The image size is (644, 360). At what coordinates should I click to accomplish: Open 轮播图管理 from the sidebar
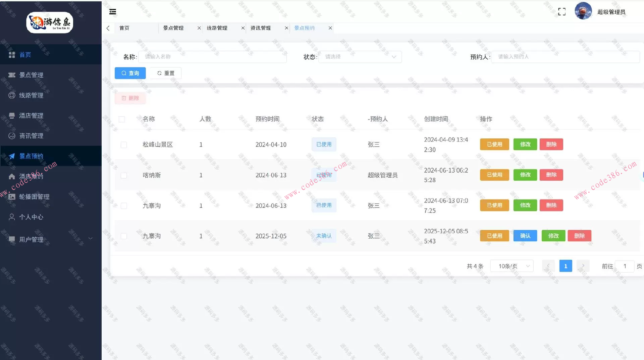click(35, 196)
